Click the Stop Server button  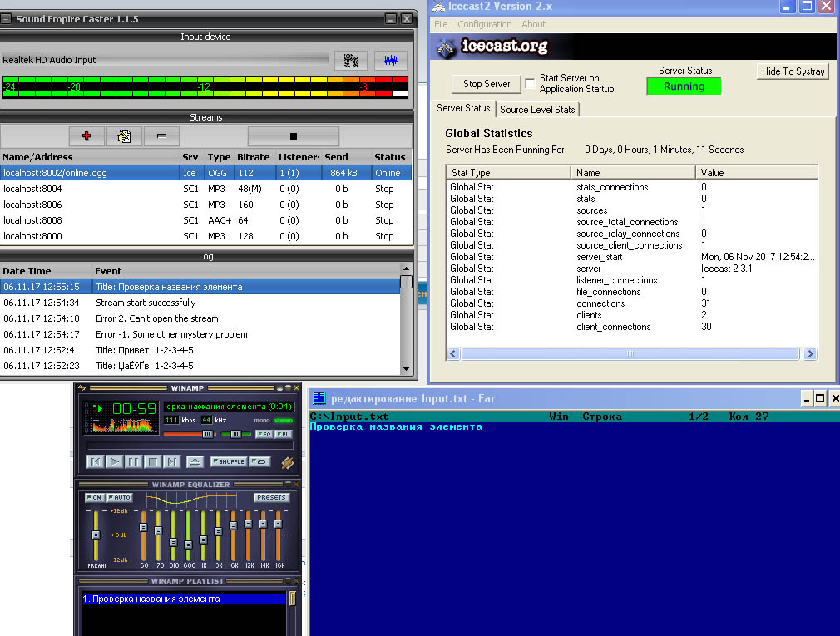pos(487,84)
